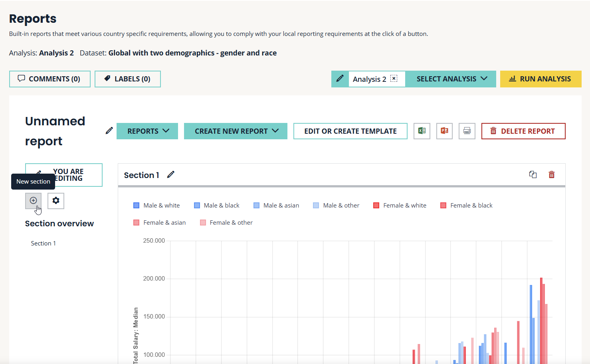Export report to Excel
The height and width of the screenshot is (364, 590).
[x=422, y=131]
